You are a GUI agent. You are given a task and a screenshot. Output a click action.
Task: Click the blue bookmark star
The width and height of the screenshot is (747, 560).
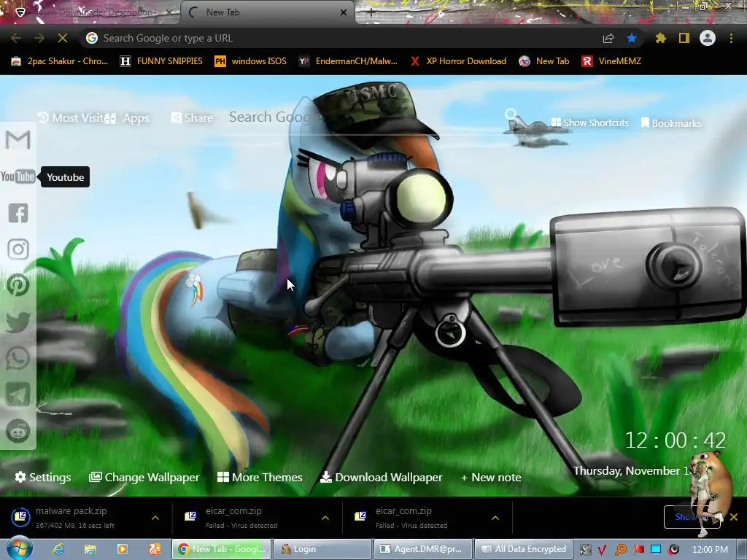632,38
